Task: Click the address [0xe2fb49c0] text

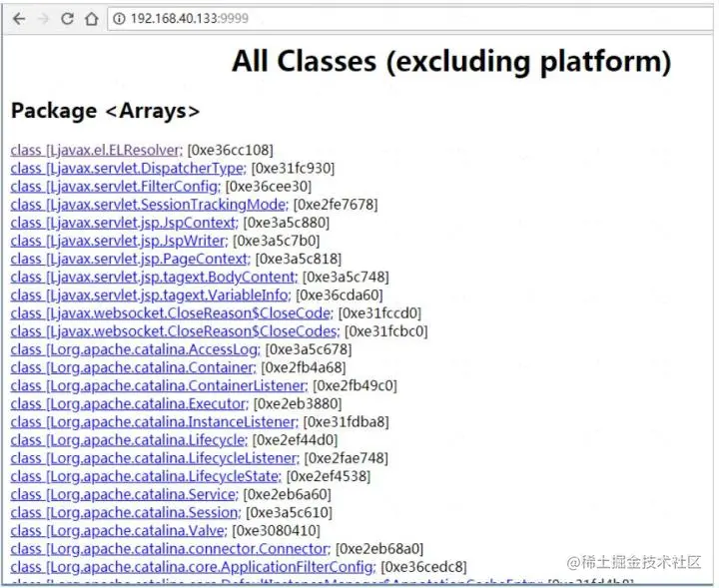Action: 355,386
